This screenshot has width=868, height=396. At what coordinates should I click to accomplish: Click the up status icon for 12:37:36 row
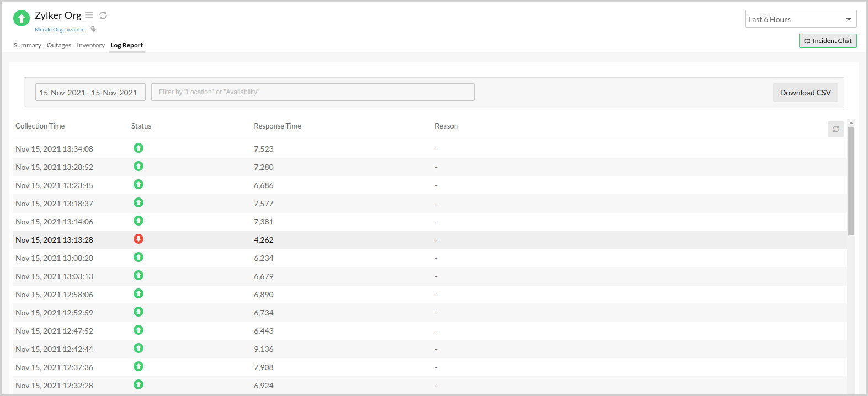coord(139,366)
